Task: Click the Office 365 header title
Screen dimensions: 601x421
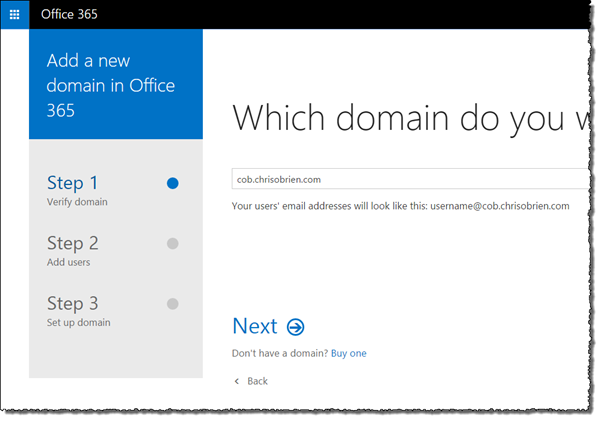Action: [x=69, y=15]
